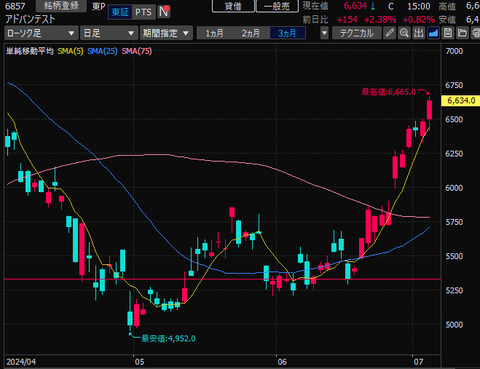The width and height of the screenshot is (480, 369).
Task: Click the +0.82% value
Action: click(419, 20)
